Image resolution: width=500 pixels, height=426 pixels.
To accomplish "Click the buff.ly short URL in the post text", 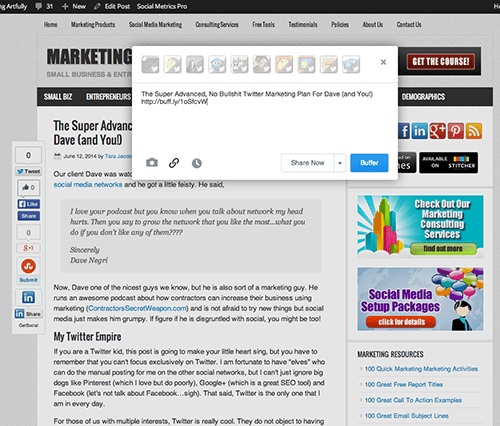I will point(174,102).
